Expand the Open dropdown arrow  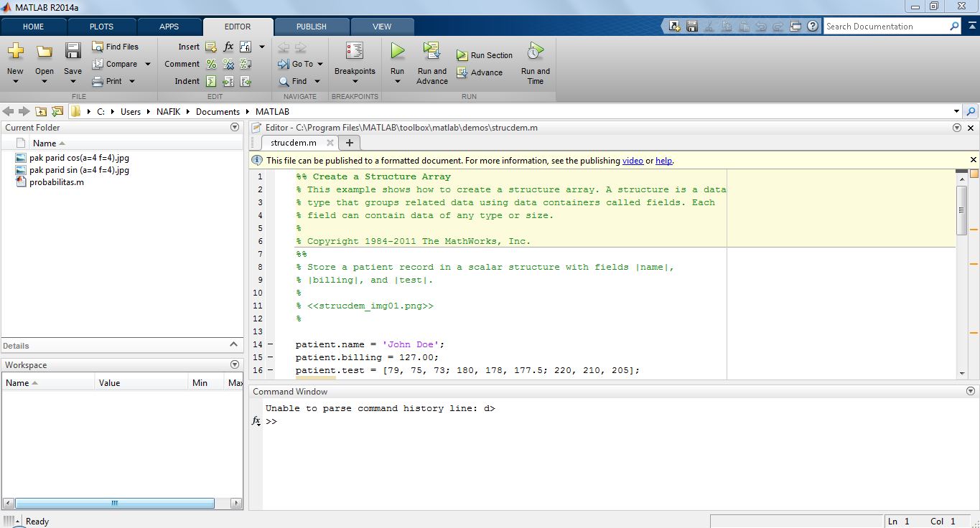click(x=45, y=81)
